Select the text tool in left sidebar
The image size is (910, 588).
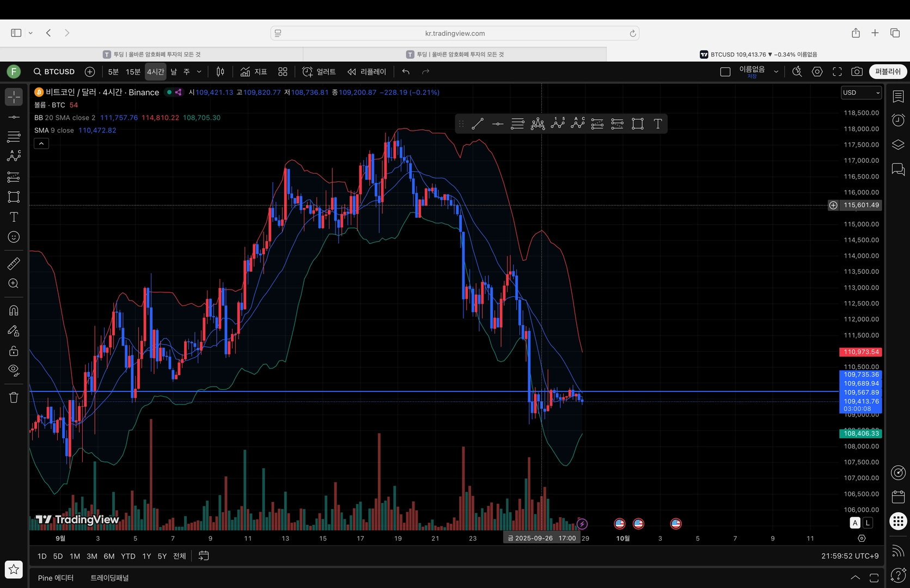[14, 217]
